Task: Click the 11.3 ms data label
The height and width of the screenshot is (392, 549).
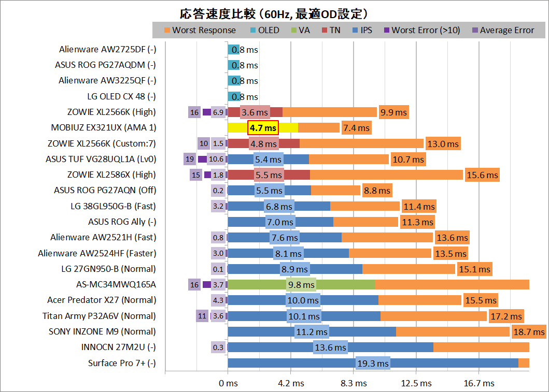Action: (418, 222)
